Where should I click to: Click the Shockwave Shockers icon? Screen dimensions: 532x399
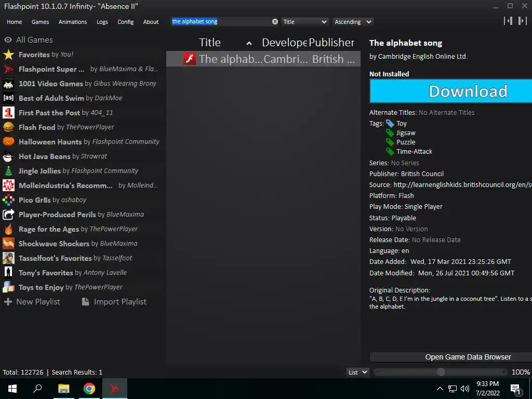tap(8, 244)
